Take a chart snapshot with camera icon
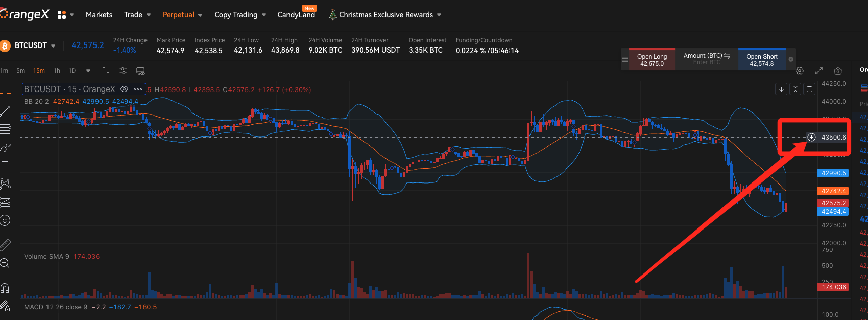868x320 pixels. [838, 71]
